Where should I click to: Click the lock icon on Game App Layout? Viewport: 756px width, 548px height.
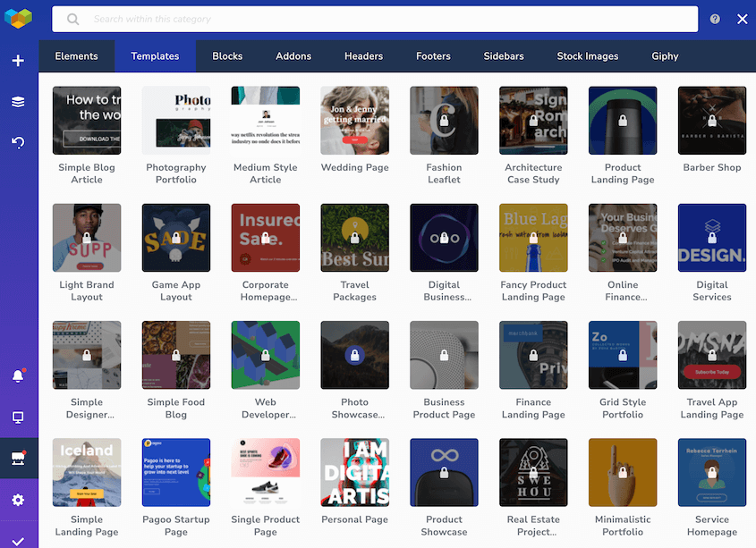coord(176,238)
